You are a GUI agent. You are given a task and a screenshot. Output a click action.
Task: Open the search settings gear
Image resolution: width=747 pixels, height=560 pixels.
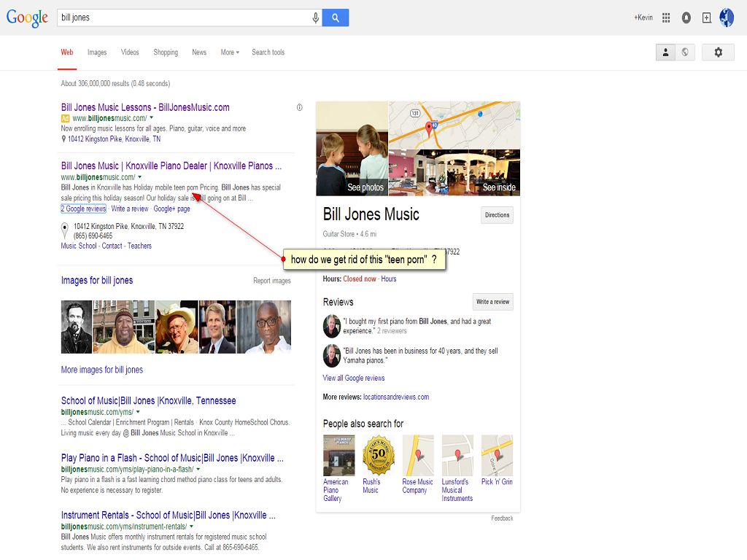719,52
